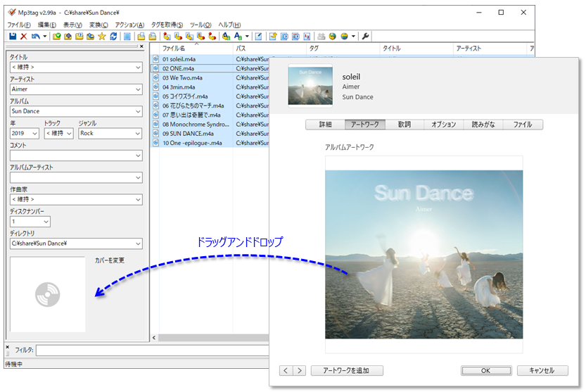
Task: Click the アートワークを追加 button
Action: pyautogui.click(x=347, y=371)
